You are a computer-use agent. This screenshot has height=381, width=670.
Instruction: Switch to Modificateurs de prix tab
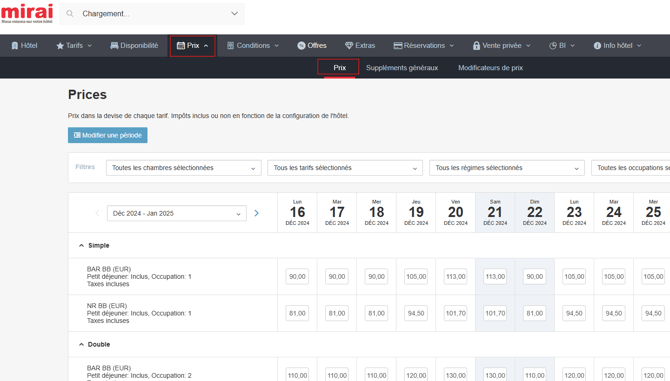coord(491,68)
